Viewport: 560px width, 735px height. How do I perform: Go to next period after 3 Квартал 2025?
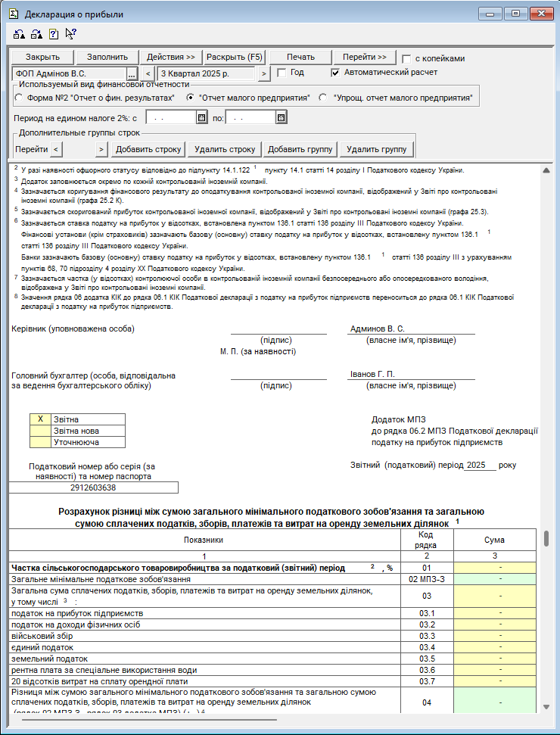pyautogui.click(x=263, y=73)
